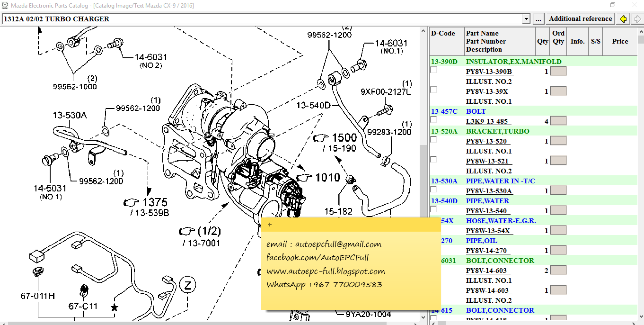Click the 1312A 02/02 TURBO CHARGER combo box
Image resolution: width=644 pixels, height=325 pixels.
[266, 19]
